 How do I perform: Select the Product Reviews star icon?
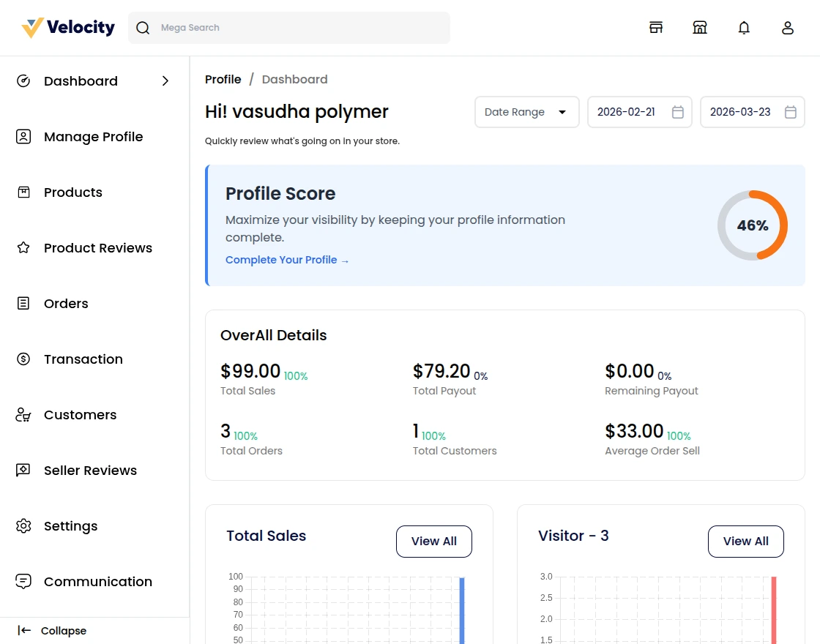coord(23,247)
